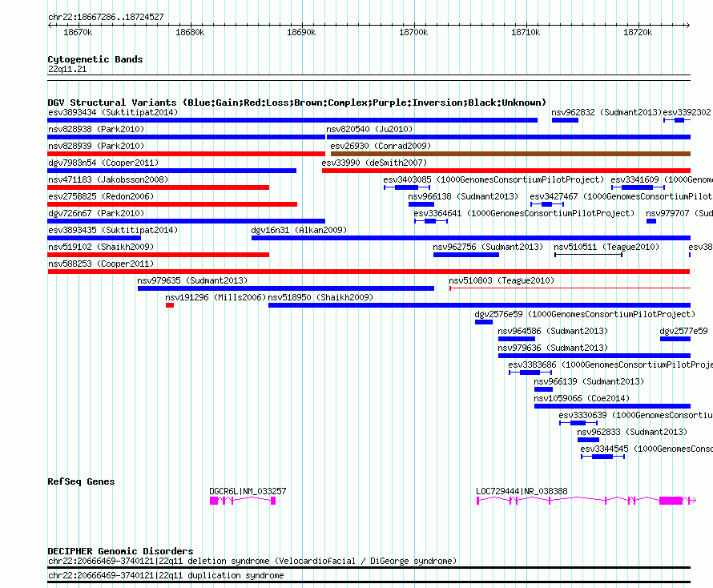Select the nsv828938 (Park2010) variant label

tap(96, 129)
